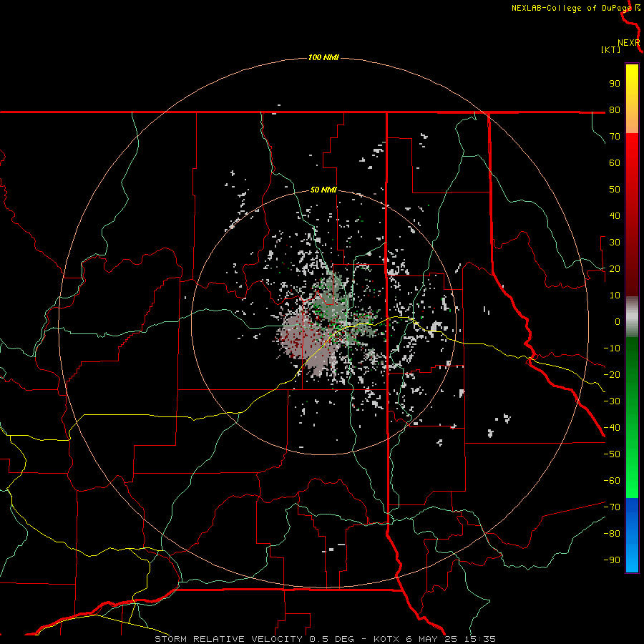
Task: Click the 60 value on velocity scale
Action: [615, 162]
